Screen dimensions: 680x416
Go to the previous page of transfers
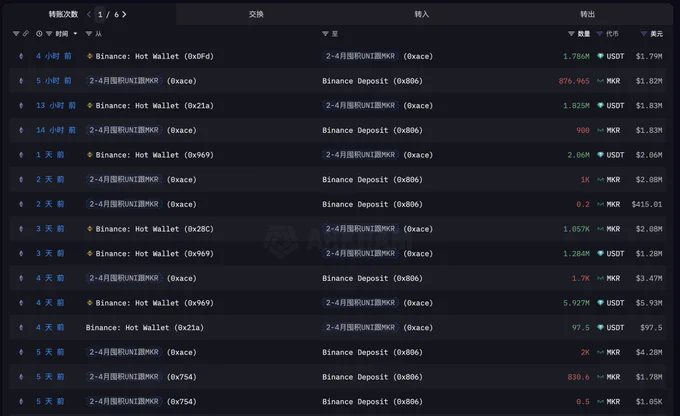pos(89,14)
